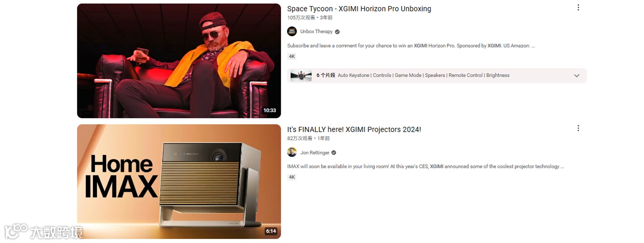The width and height of the screenshot is (644, 243).
Task: Go to Jon Rettinger channel name
Action: [x=315, y=153]
